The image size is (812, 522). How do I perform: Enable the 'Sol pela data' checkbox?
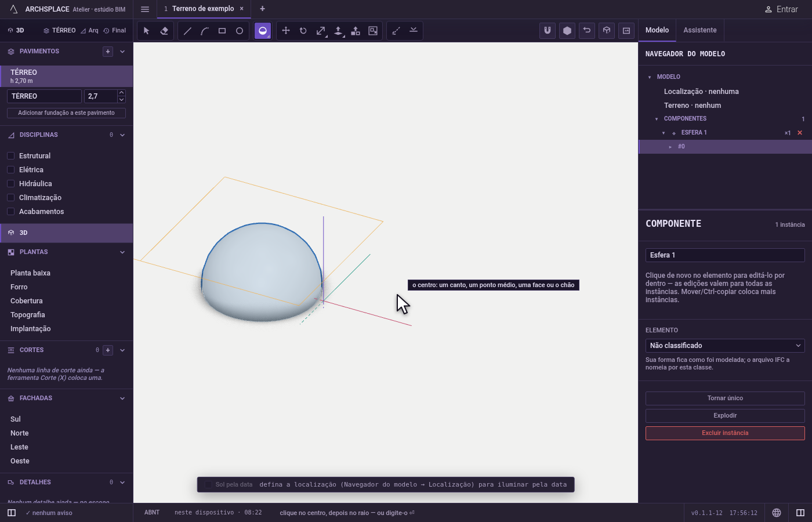(x=208, y=485)
